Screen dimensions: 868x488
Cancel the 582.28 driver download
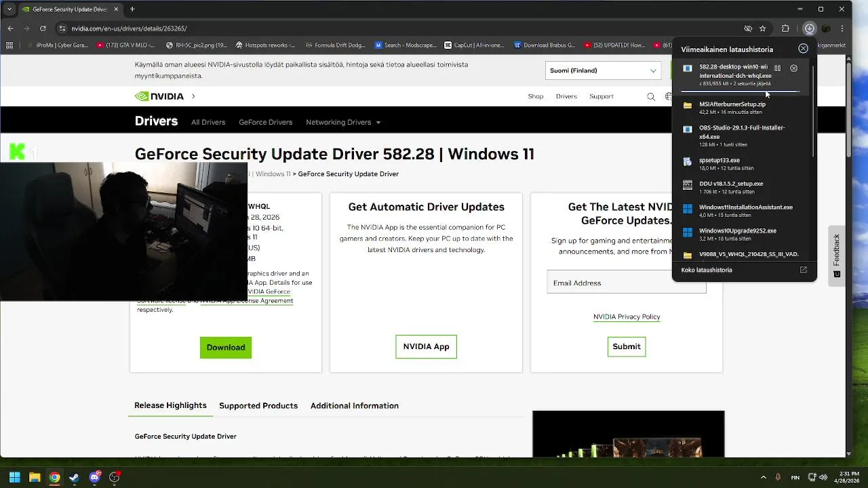(x=793, y=68)
